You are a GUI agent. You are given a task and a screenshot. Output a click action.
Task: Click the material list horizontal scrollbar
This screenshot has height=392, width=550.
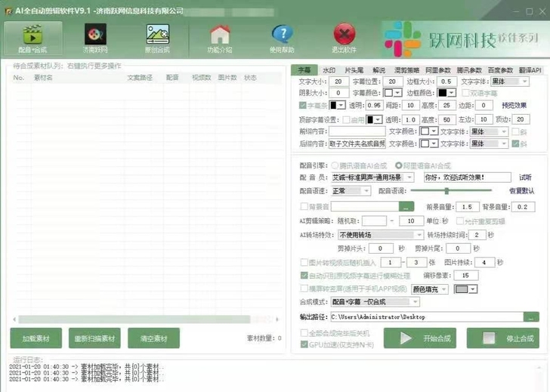pos(134,319)
